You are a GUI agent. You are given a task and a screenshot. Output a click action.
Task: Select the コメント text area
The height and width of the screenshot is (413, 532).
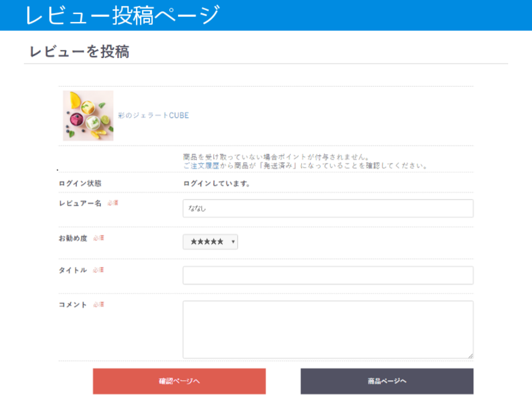coord(328,329)
